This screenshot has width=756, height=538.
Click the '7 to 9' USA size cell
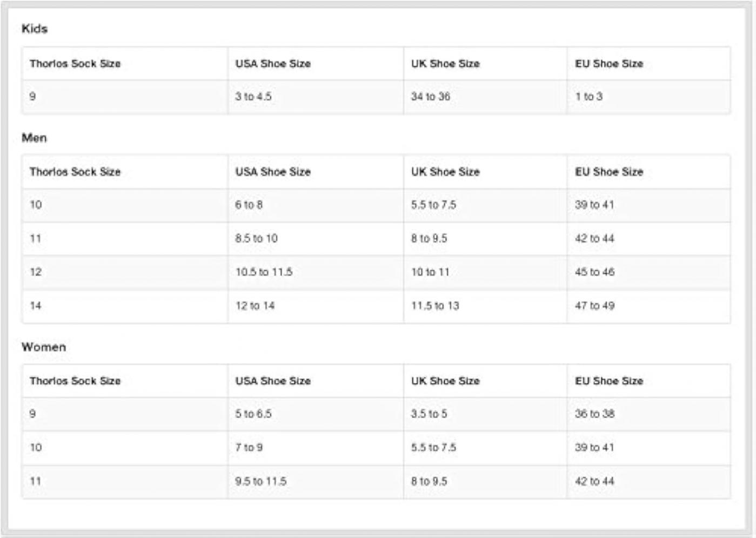pyautogui.click(x=249, y=447)
